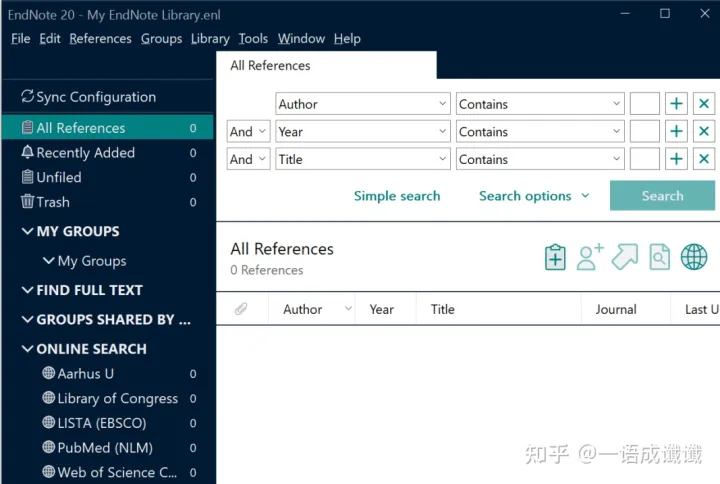Open the Title search field dropdown
Viewport: 720px width, 484px height.
[x=363, y=159]
